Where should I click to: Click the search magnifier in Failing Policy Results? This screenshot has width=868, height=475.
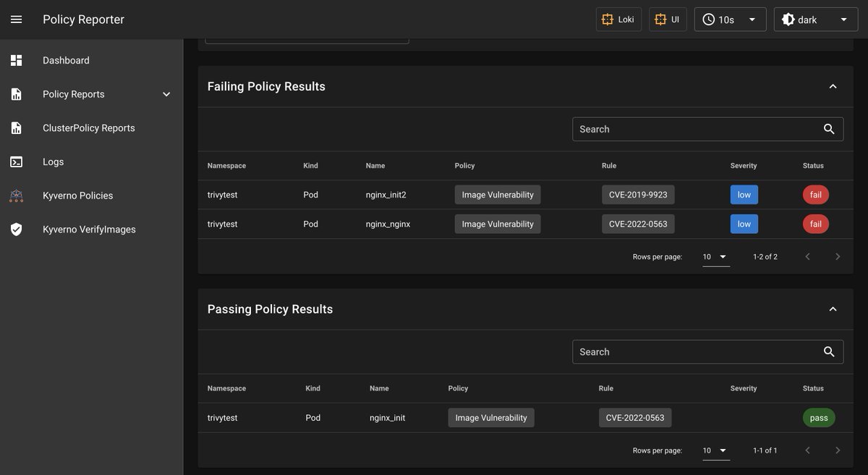(x=829, y=129)
